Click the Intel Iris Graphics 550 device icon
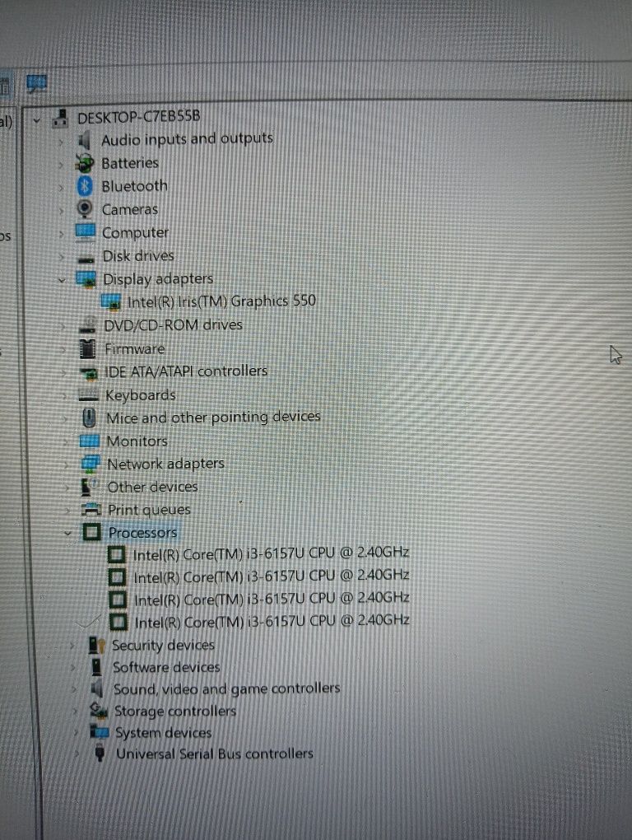The height and width of the screenshot is (840, 632). pyautogui.click(x=111, y=301)
